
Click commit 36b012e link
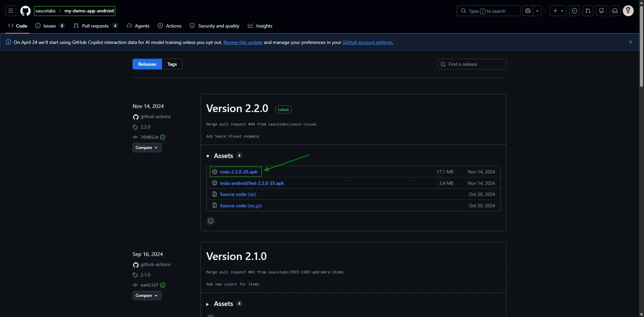(149, 137)
